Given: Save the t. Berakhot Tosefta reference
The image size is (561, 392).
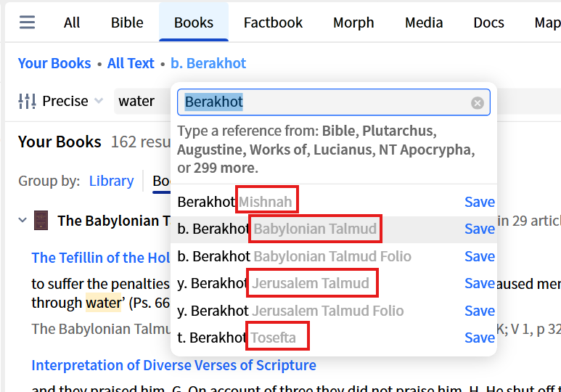Looking at the screenshot, I should [x=480, y=338].
